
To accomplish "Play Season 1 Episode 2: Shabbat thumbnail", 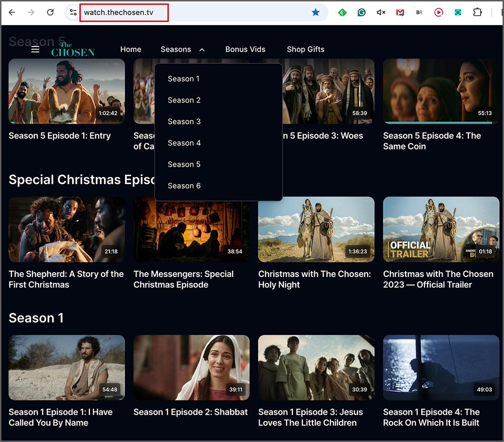I will tap(191, 367).
